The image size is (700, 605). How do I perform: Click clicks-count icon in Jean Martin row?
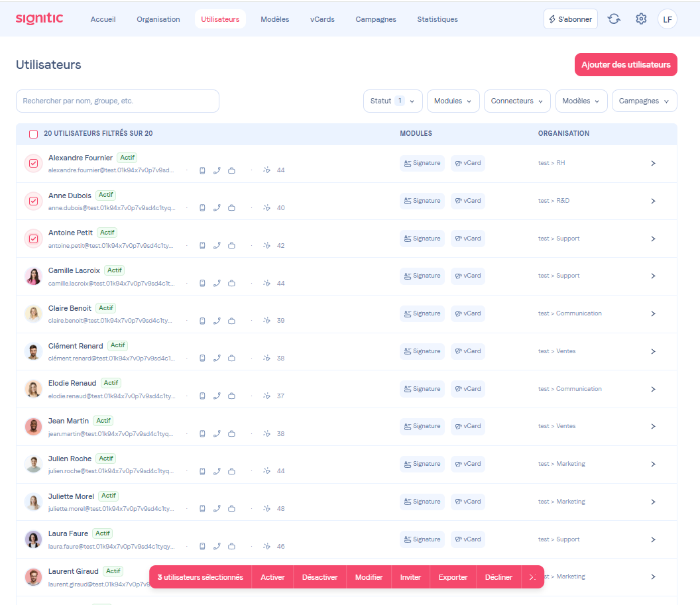(266, 433)
